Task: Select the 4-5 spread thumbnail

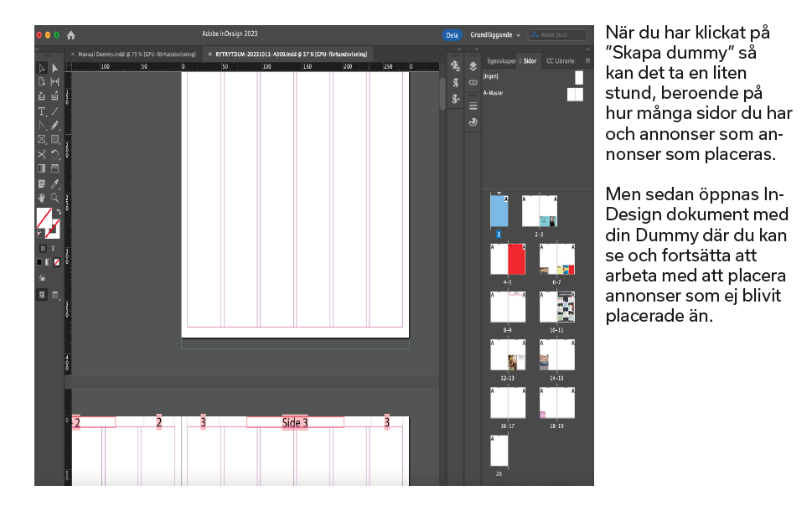Action: click(508, 260)
